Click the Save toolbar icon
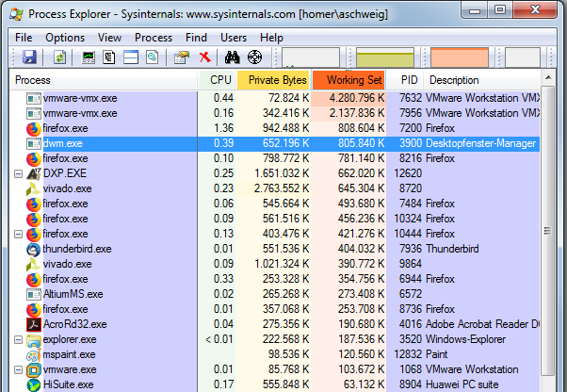This screenshot has width=567, height=392. pos(29,57)
